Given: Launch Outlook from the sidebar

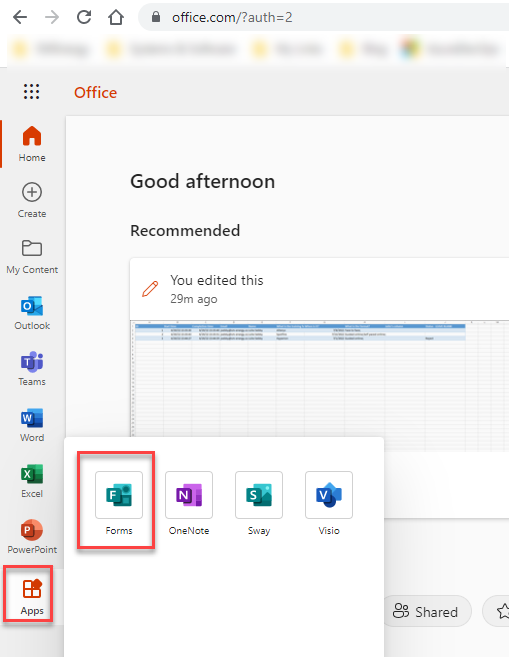Looking at the screenshot, I should [x=32, y=312].
